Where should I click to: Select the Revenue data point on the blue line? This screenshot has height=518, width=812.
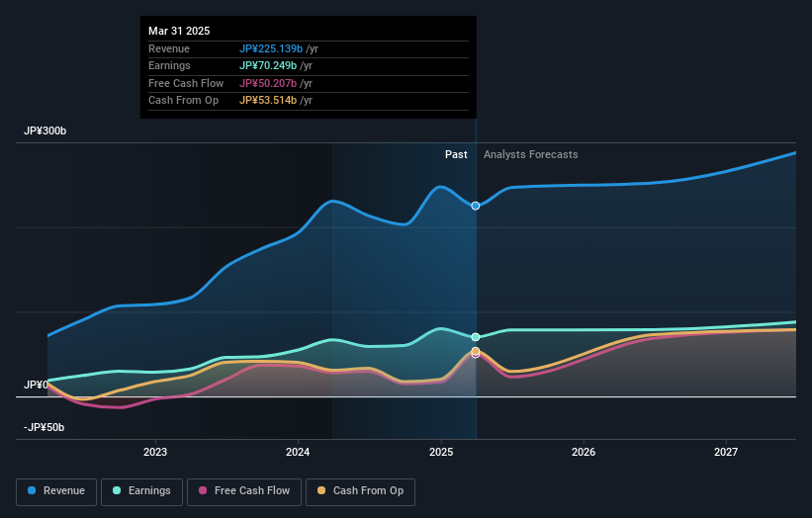(476, 206)
